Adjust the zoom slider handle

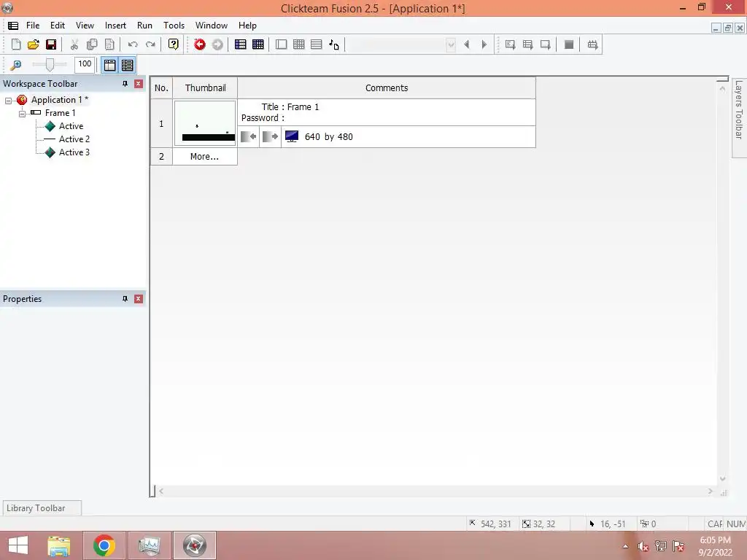[x=50, y=65]
